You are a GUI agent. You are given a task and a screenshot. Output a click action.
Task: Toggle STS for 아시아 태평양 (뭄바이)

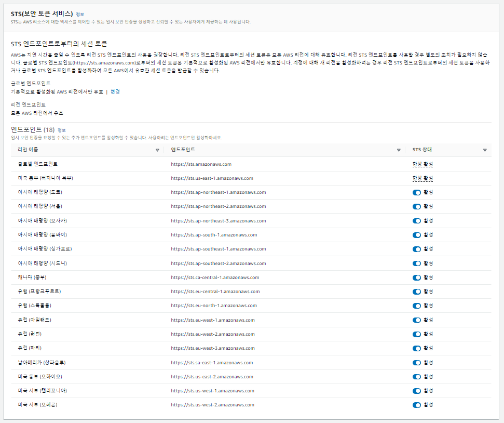[x=417, y=235]
